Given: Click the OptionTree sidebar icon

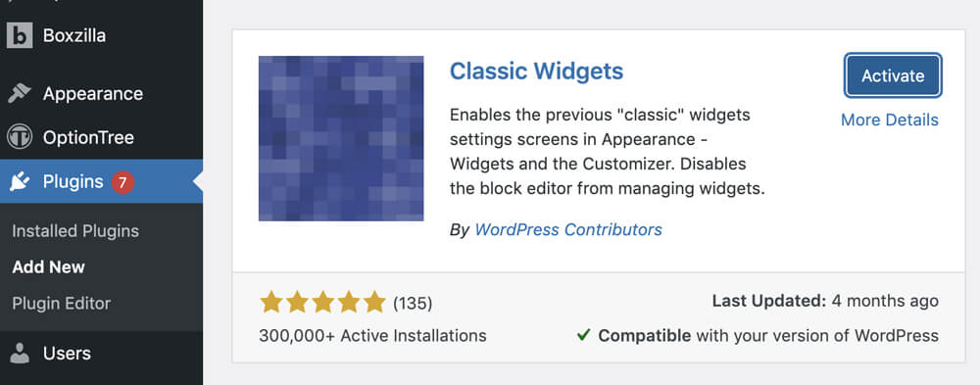Looking at the screenshot, I should click(x=20, y=137).
